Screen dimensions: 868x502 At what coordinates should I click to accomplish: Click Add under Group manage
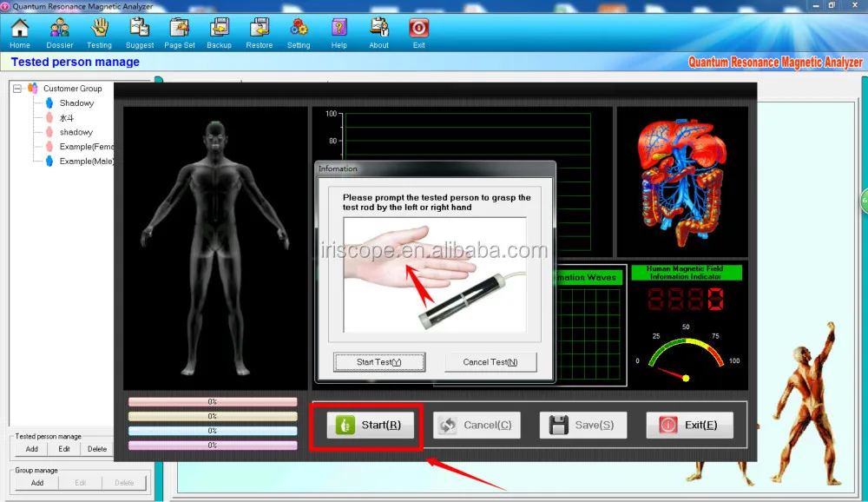pyautogui.click(x=37, y=483)
